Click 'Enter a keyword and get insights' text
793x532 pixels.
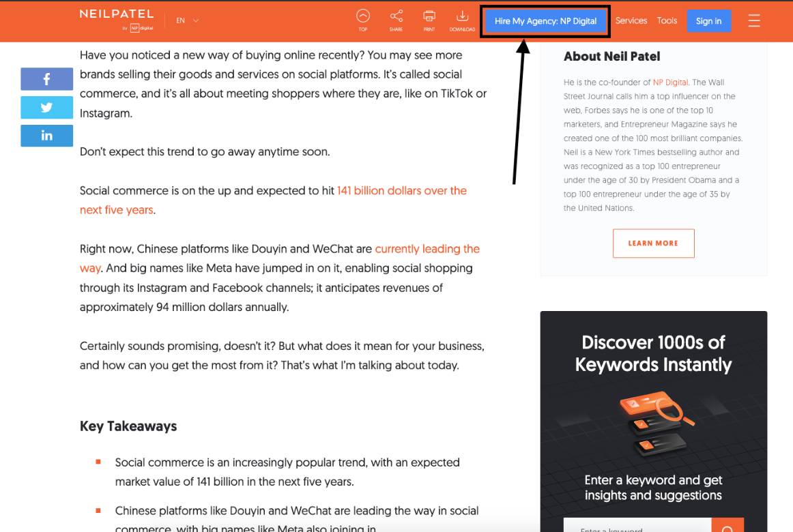click(x=653, y=488)
